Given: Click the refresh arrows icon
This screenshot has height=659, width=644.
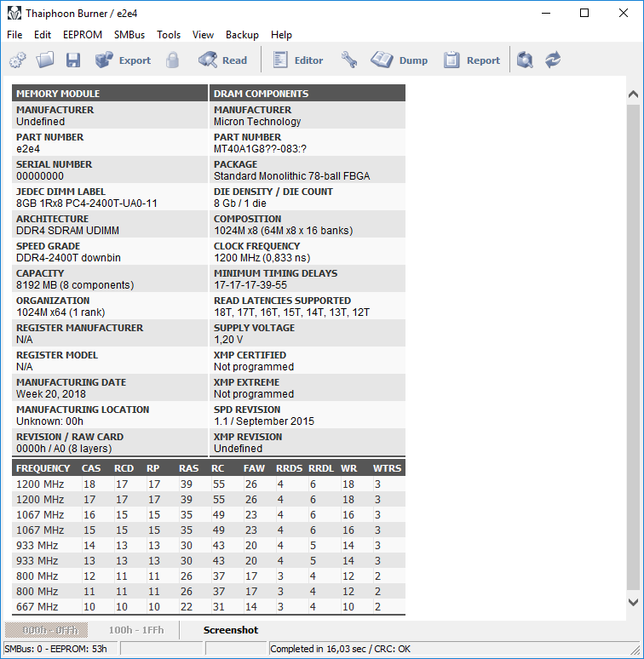Looking at the screenshot, I should click(x=553, y=60).
